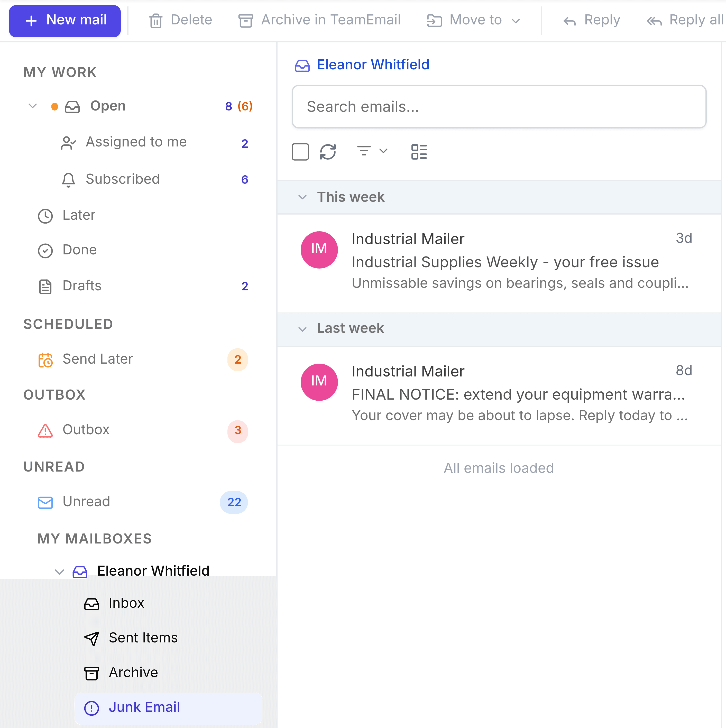Click the Archive box icon in sidebar
This screenshot has height=728, width=726.
pyautogui.click(x=91, y=673)
